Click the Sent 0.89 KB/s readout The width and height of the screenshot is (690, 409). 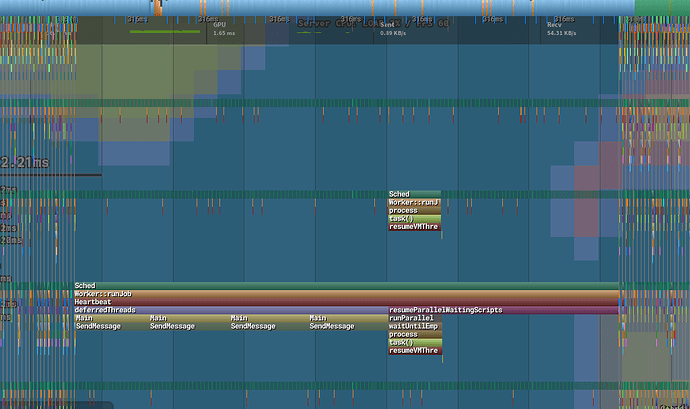[x=393, y=29]
